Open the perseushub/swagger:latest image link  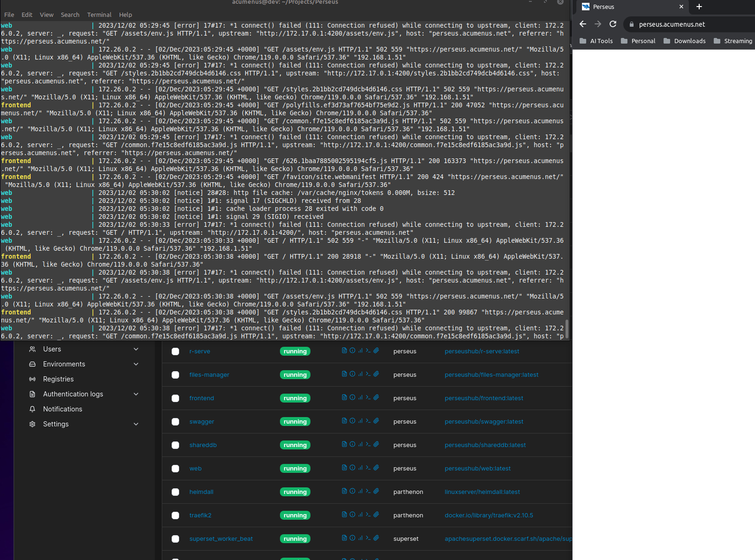484,422
